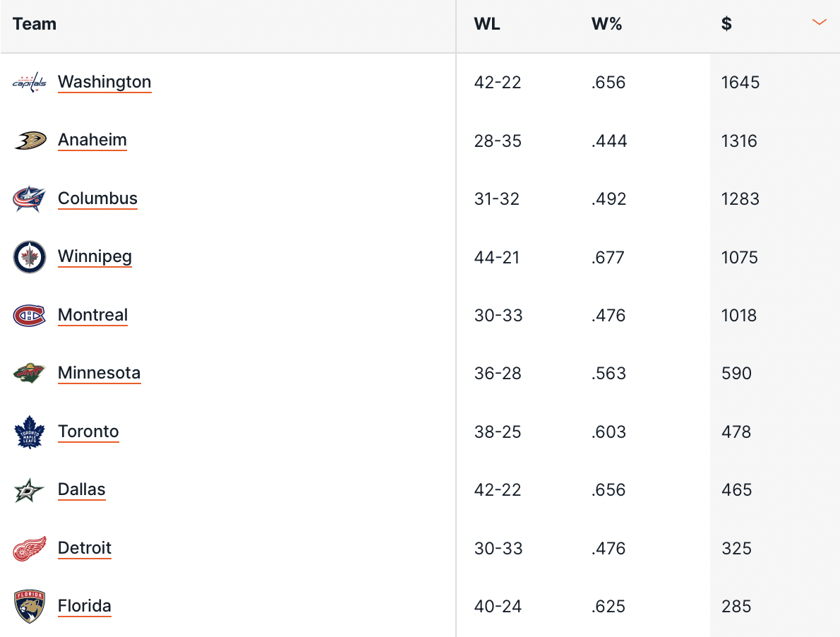Click the Anaheim Ducks logo
The width and height of the screenshot is (840, 637).
[30, 141]
